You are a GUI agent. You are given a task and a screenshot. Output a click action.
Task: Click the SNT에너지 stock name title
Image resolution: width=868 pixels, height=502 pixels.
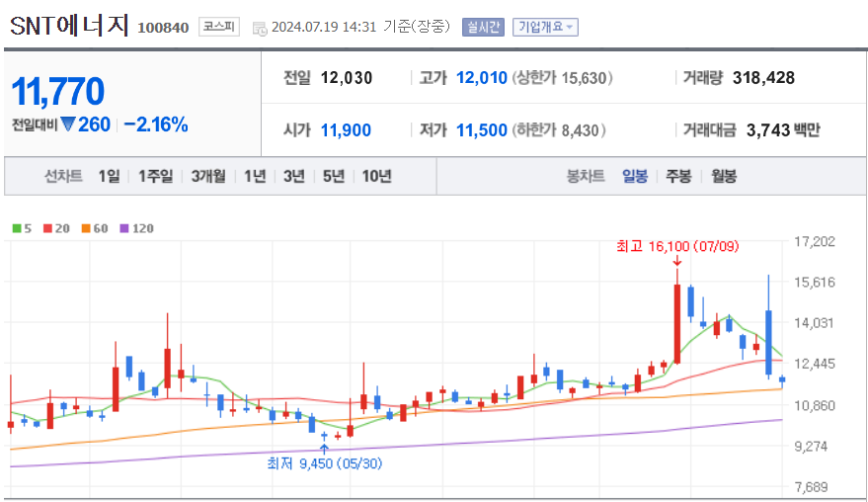[69, 26]
